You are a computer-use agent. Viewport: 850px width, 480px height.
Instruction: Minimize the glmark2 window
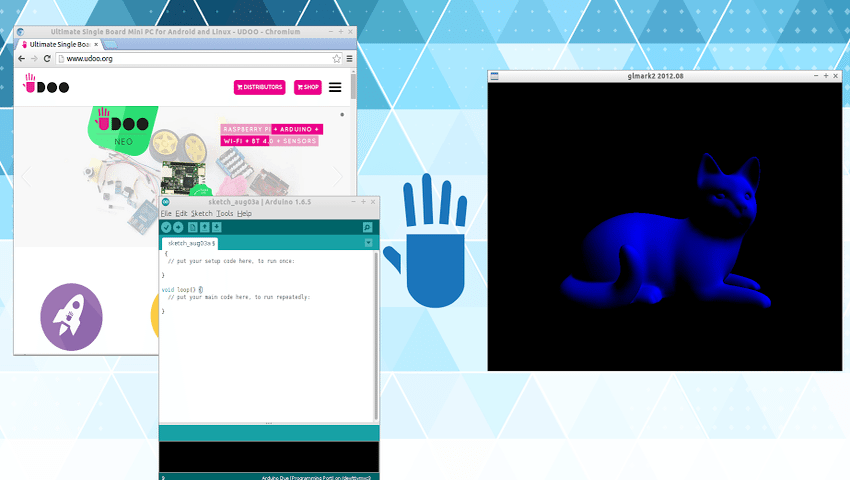[x=816, y=76]
